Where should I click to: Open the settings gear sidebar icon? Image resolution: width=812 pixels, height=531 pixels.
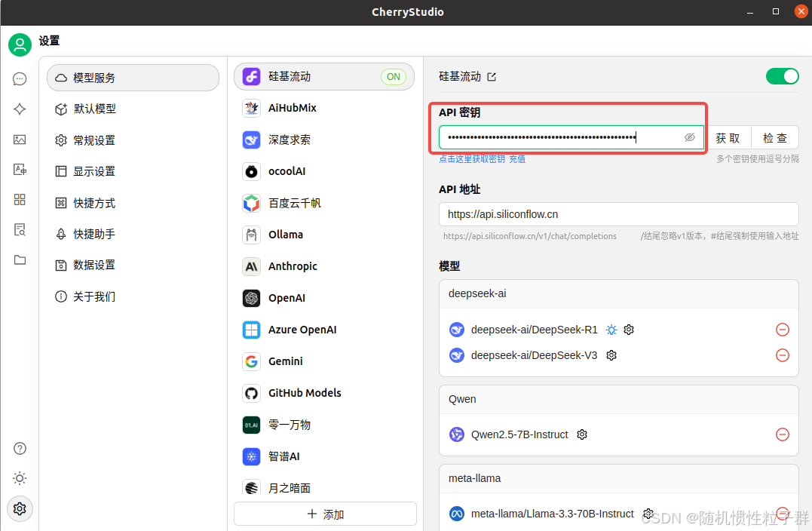[x=20, y=508]
